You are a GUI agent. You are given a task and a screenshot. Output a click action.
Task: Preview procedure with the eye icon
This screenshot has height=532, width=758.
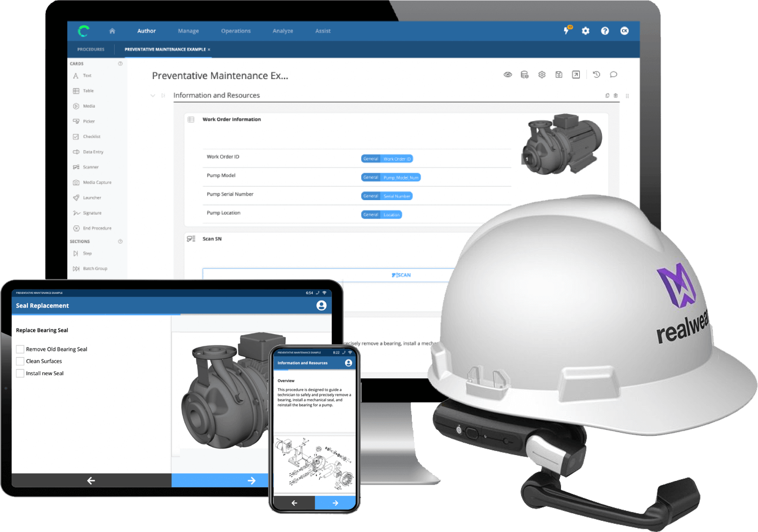coord(508,75)
